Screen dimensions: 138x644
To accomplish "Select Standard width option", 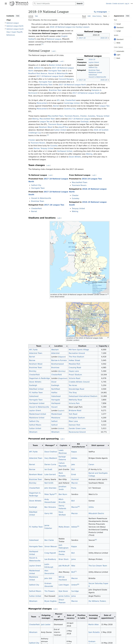I will click(x=115, y=39).
